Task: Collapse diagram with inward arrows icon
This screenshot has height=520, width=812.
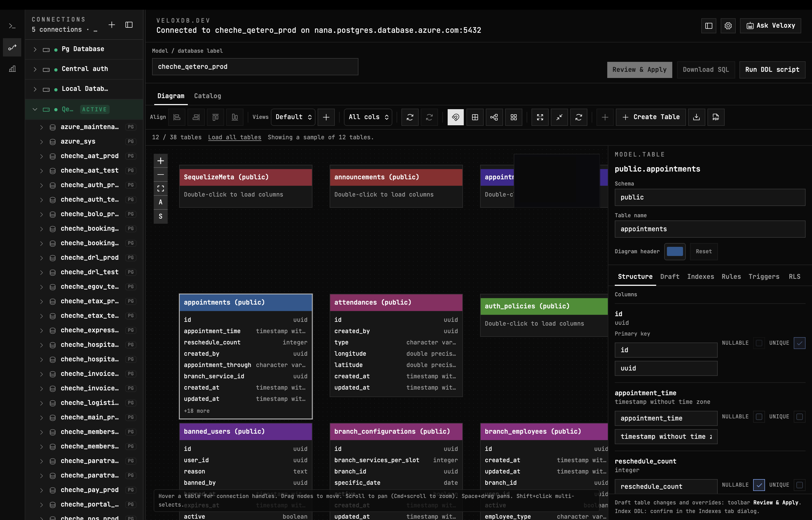Action: coord(559,117)
